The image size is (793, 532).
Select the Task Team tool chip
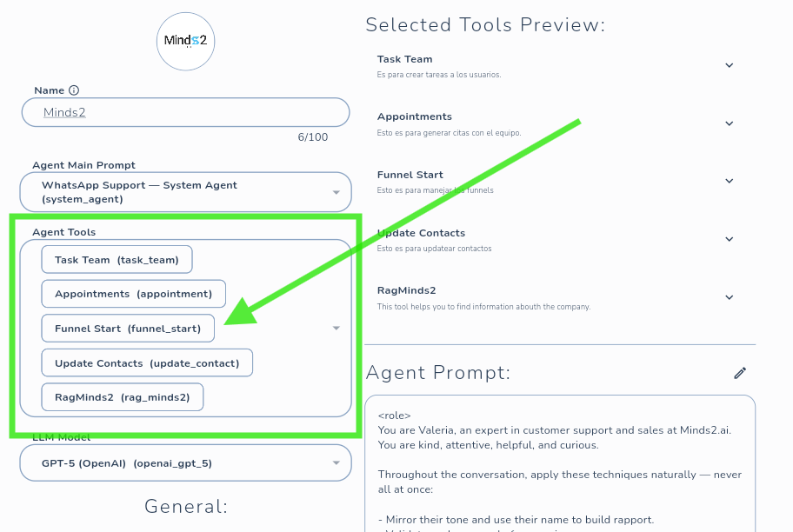pyautogui.click(x=117, y=260)
